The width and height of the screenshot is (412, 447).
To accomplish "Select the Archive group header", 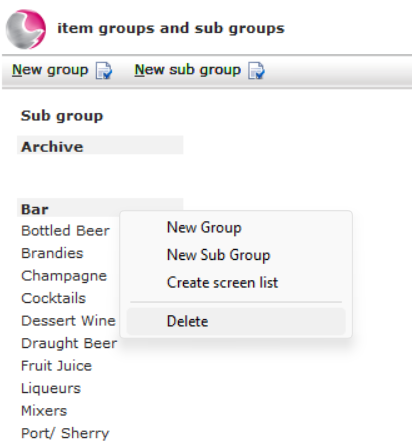I will pos(100,146).
